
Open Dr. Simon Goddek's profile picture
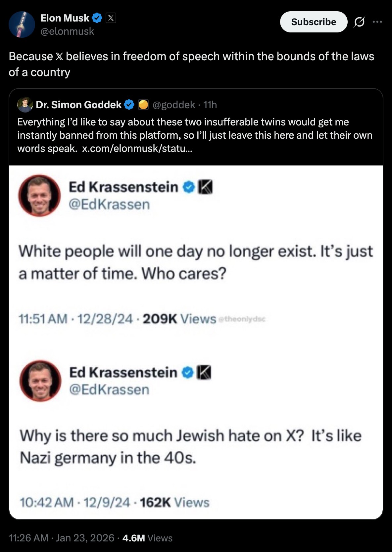[x=25, y=105]
